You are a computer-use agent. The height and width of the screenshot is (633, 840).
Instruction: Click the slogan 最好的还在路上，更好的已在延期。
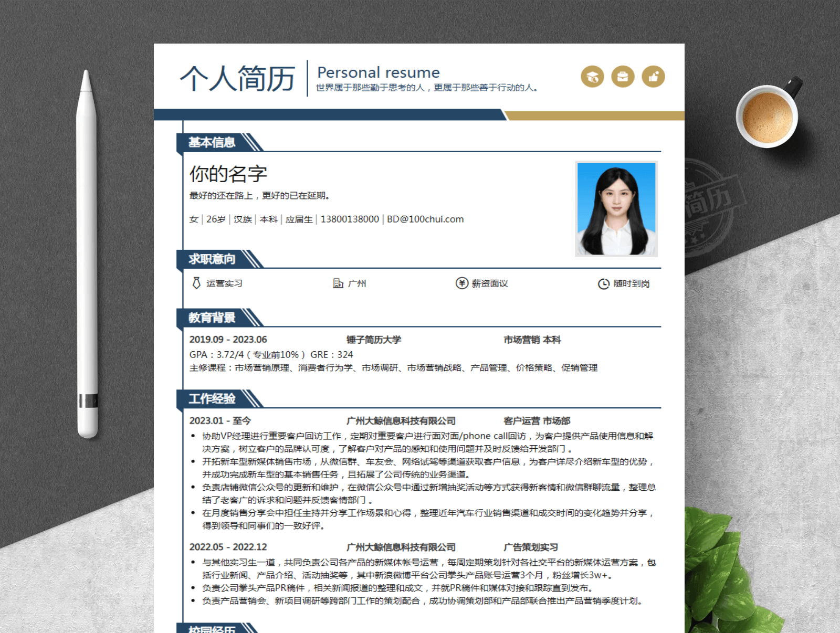[261, 195]
